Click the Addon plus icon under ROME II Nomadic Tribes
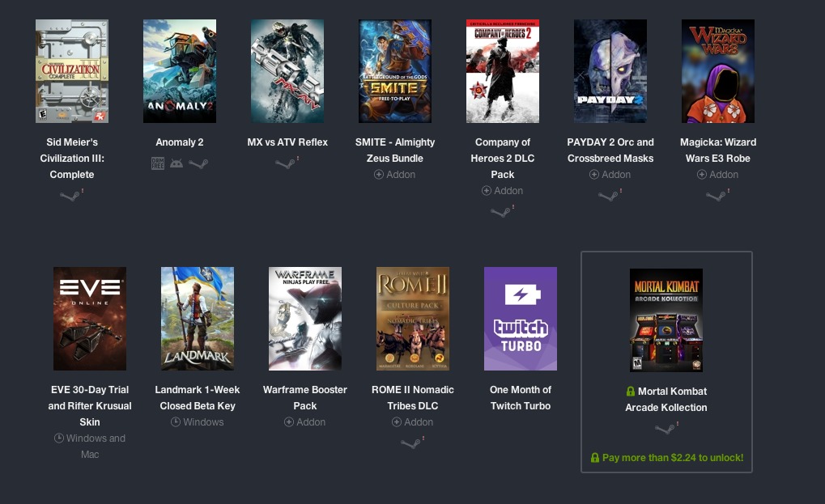Image resolution: width=825 pixels, height=504 pixels. pyautogui.click(x=397, y=422)
